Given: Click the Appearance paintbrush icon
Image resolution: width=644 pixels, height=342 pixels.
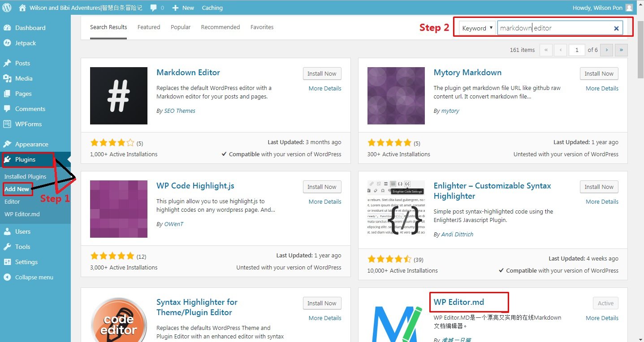Looking at the screenshot, I should [x=7, y=144].
